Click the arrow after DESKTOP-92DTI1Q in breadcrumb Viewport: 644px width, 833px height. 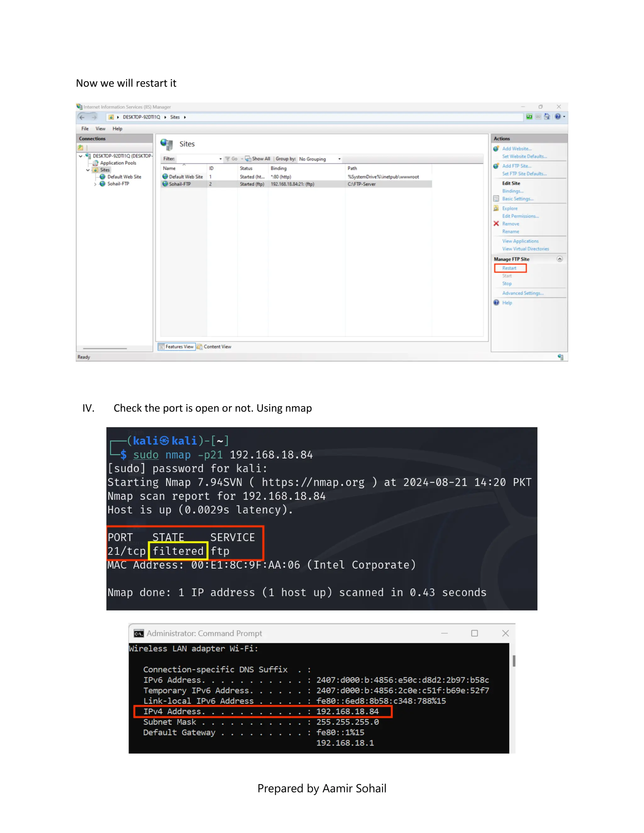pos(165,117)
